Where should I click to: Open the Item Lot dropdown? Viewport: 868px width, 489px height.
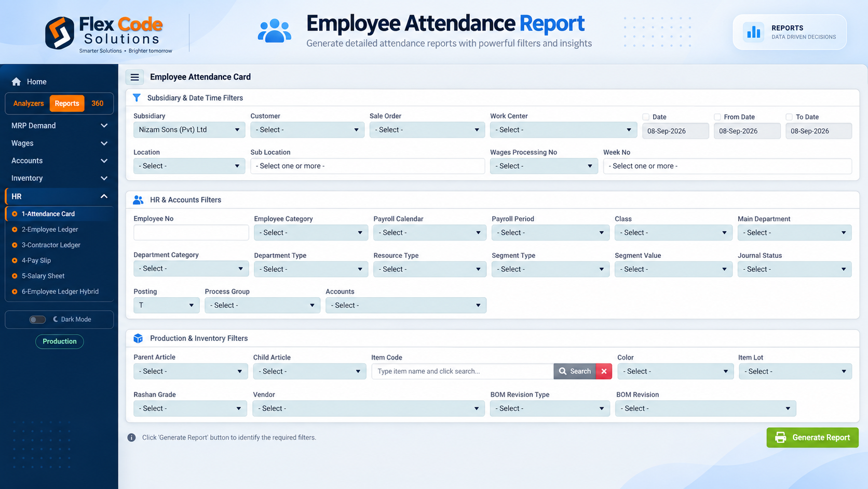pos(795,372)
